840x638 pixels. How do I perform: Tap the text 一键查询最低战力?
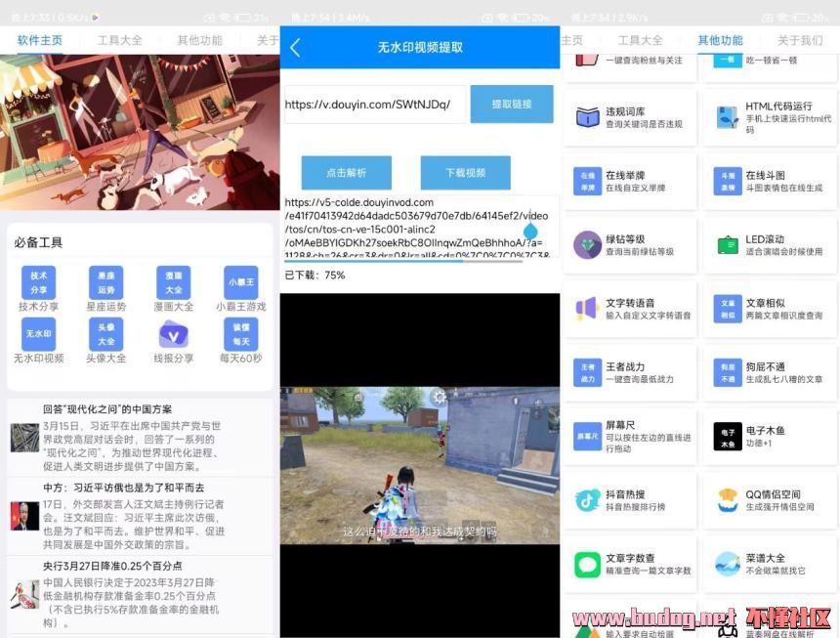640,379
